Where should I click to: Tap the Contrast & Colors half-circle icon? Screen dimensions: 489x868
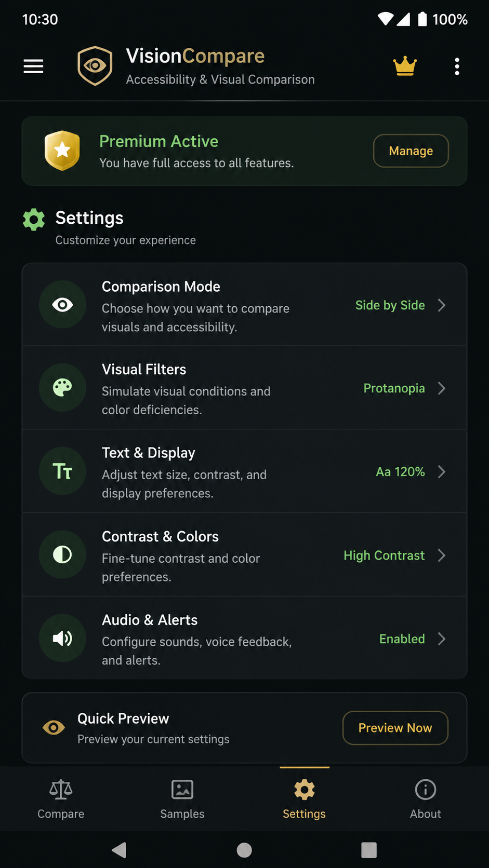[x=62, y=554]
